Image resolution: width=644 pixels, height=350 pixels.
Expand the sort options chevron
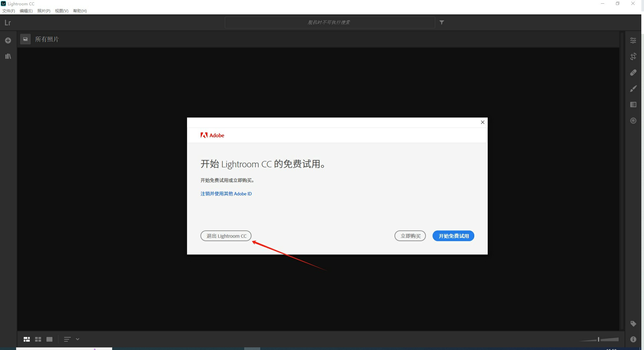coord(77,339)
